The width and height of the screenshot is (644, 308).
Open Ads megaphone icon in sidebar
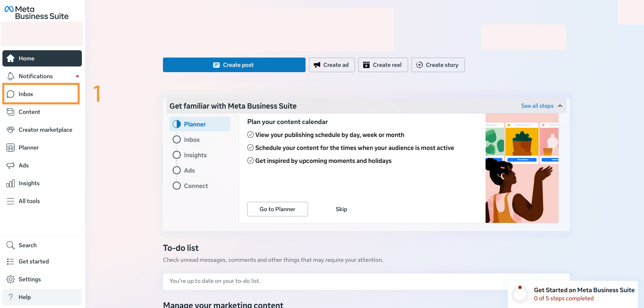coord(11,165)
